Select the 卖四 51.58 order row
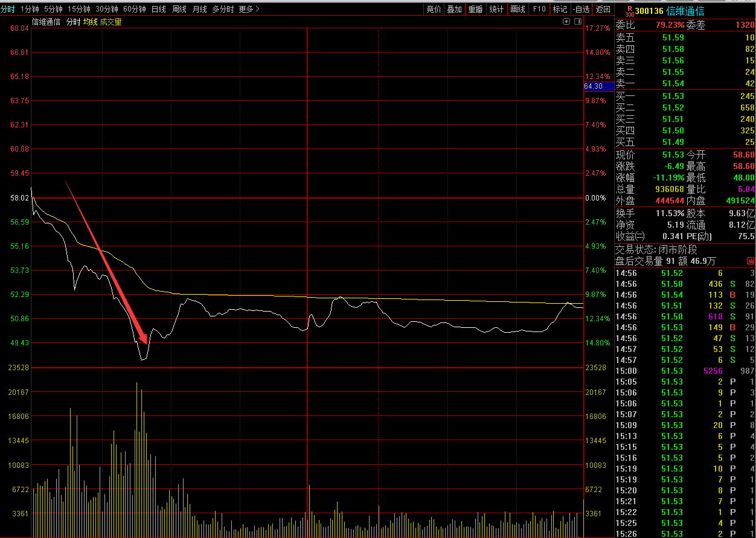 pyautogui.click(x=685, y=49)
